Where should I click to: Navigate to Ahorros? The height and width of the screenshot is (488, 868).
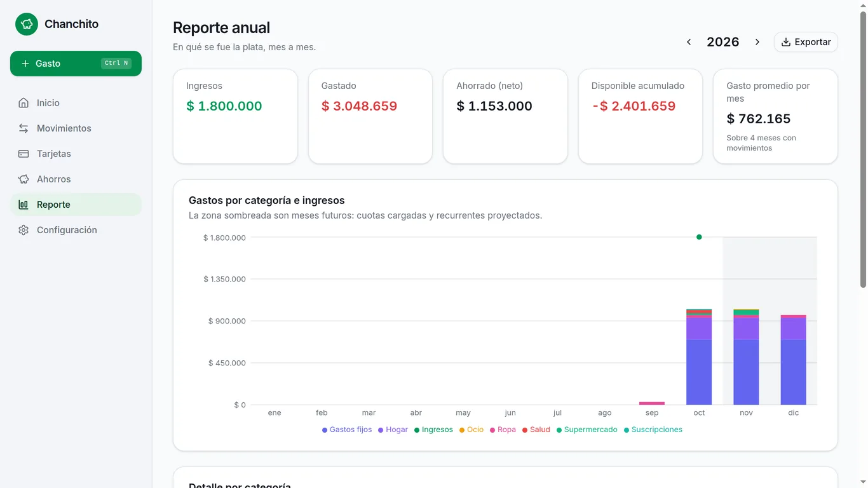coord(76,179)
